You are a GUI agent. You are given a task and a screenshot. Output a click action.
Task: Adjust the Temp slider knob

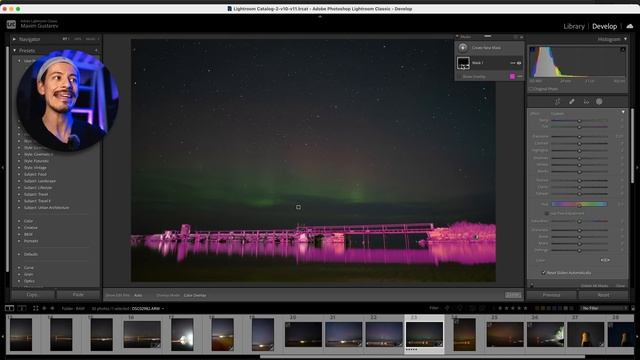click(x=579, y=121)
